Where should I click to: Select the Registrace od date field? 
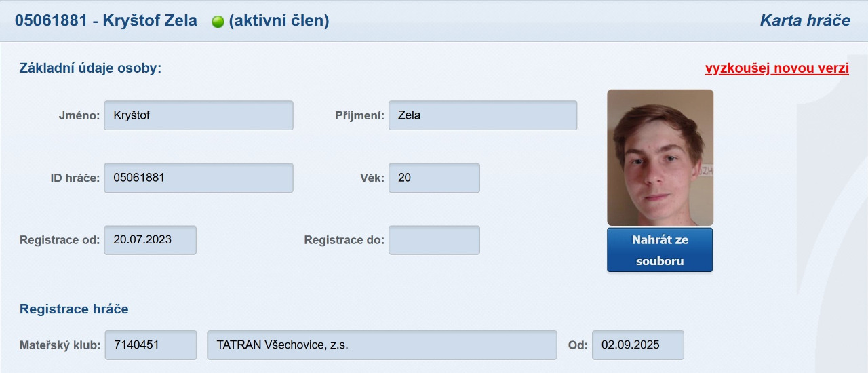[x=150, y=240]
